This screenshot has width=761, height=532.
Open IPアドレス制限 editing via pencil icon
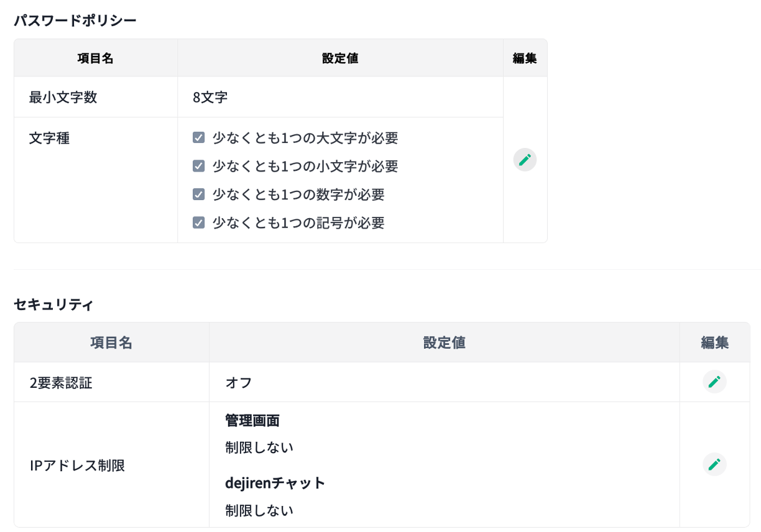click(714, 464)
